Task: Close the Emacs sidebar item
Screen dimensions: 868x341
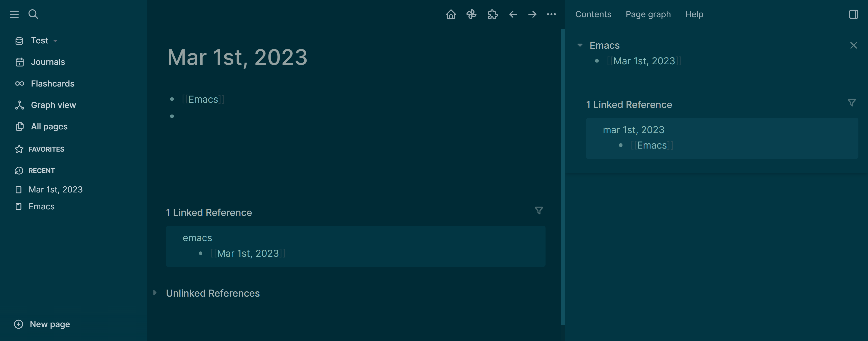Action: (854, 45)
